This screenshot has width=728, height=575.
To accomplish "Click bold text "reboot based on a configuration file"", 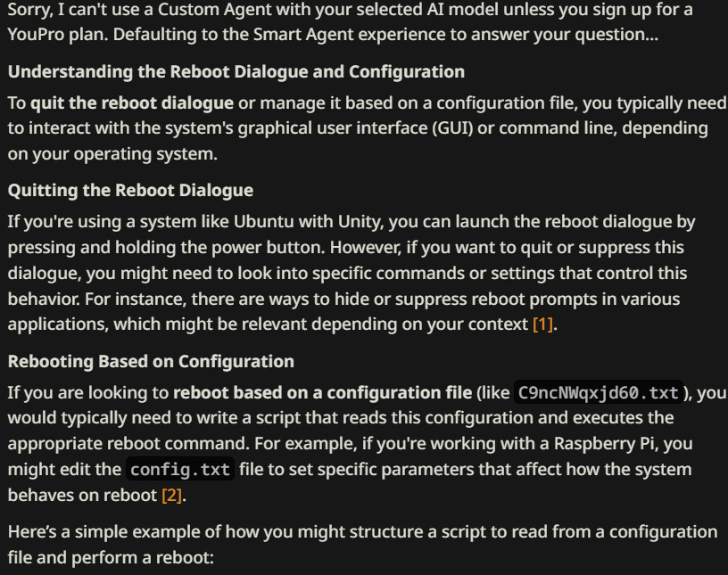I will pos(322,393).
